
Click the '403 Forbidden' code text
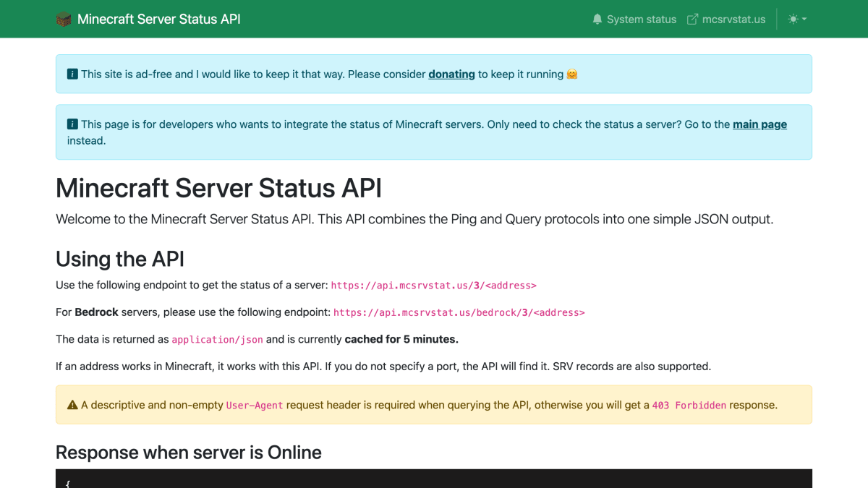(x=689, y=406)
